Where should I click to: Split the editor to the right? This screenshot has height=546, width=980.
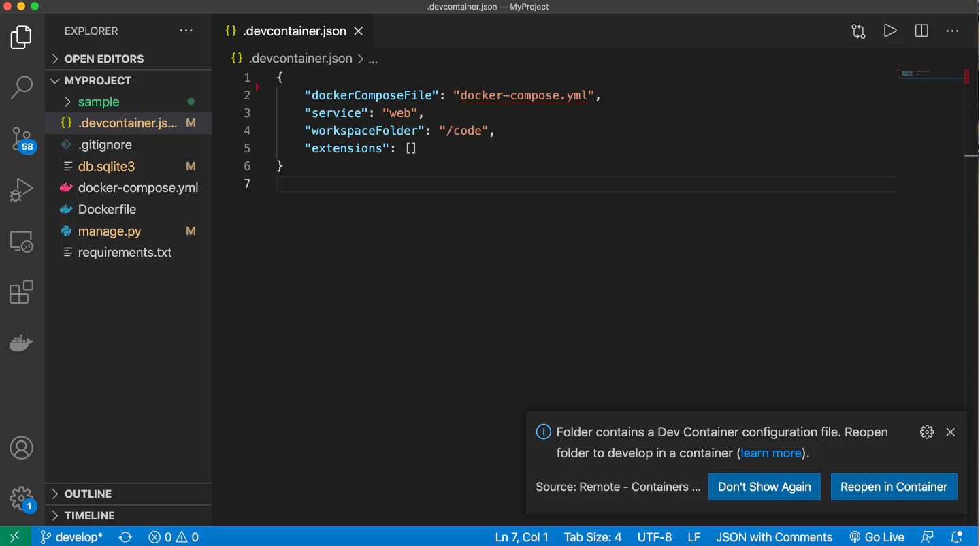click(x=921, y=31)
